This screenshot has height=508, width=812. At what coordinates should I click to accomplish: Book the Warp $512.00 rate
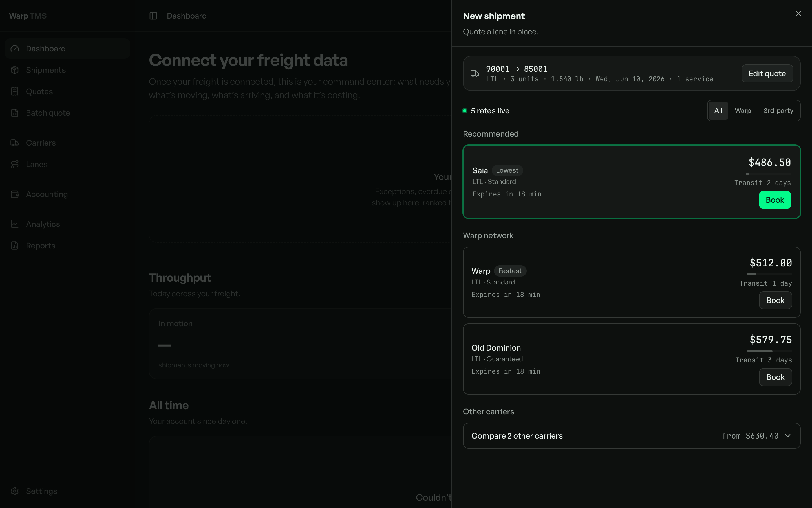point(775,301)
